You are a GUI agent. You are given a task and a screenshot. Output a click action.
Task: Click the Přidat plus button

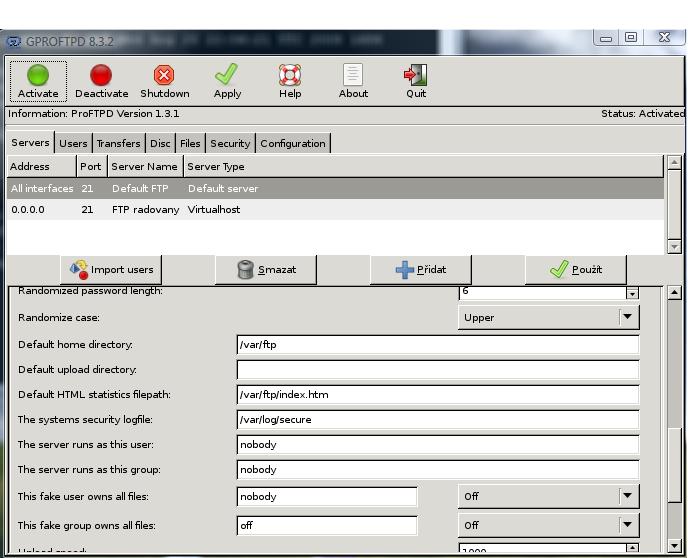[x=421, y=269]
